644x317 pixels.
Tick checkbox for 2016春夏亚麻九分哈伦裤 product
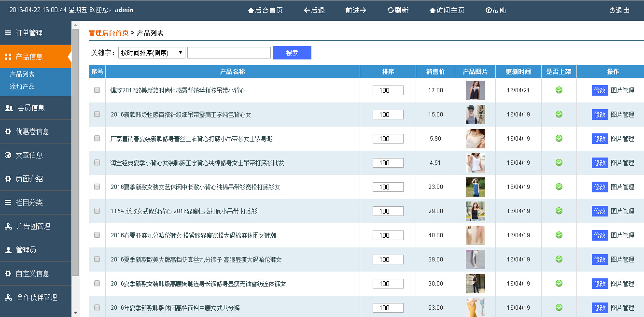[97, 235]
